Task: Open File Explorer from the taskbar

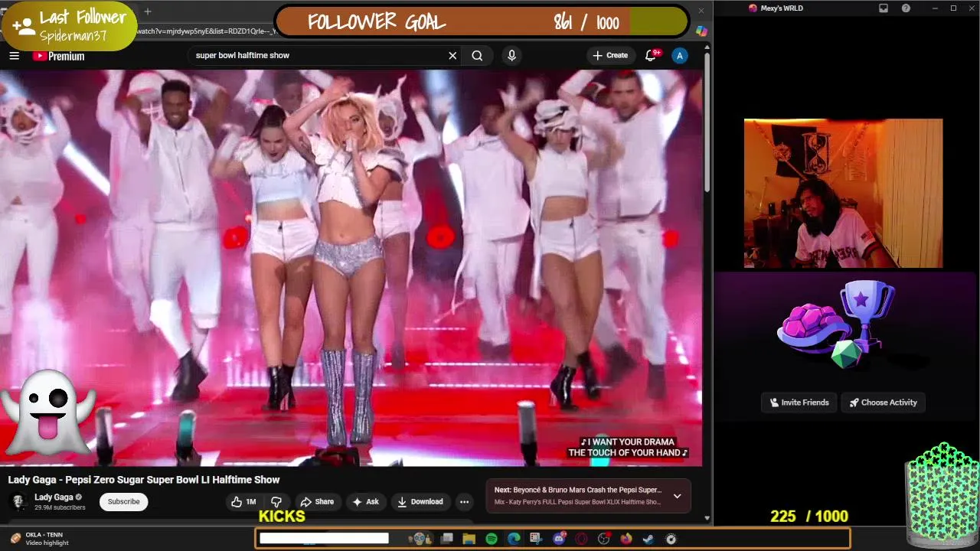Action: pyautogui.click(x=469, y=539)
